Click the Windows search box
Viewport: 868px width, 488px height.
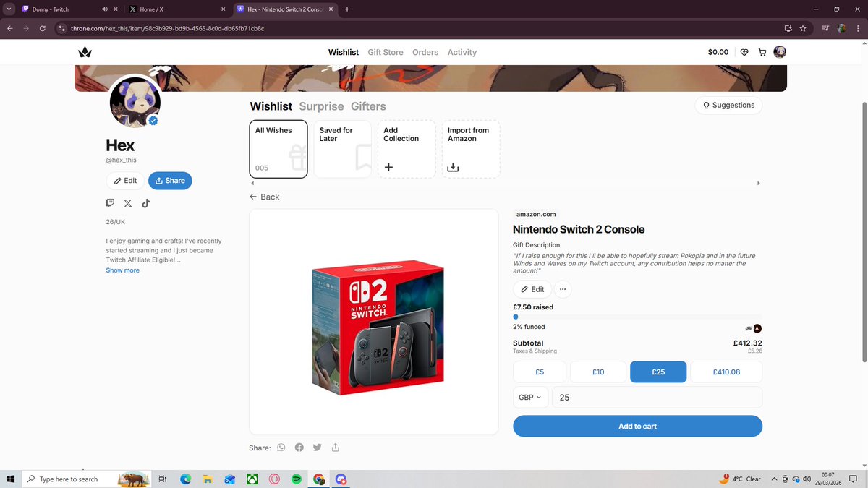point(85,479)
